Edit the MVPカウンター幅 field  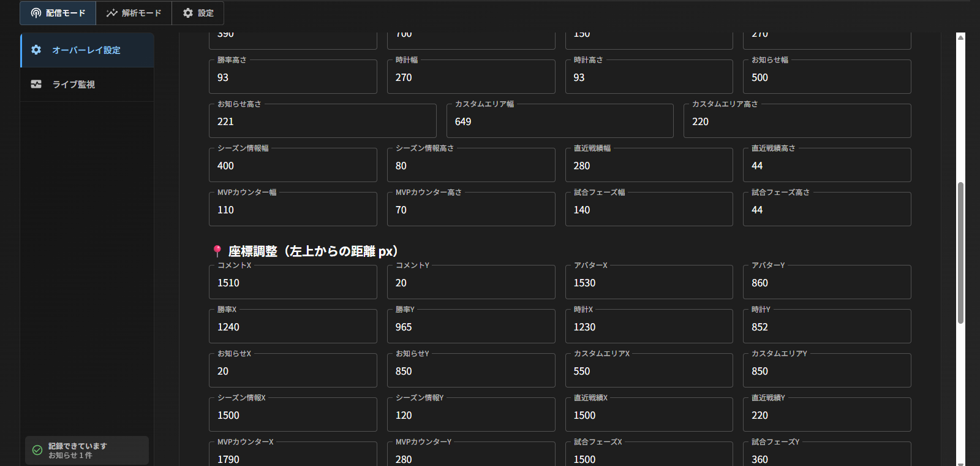(293, 209)
